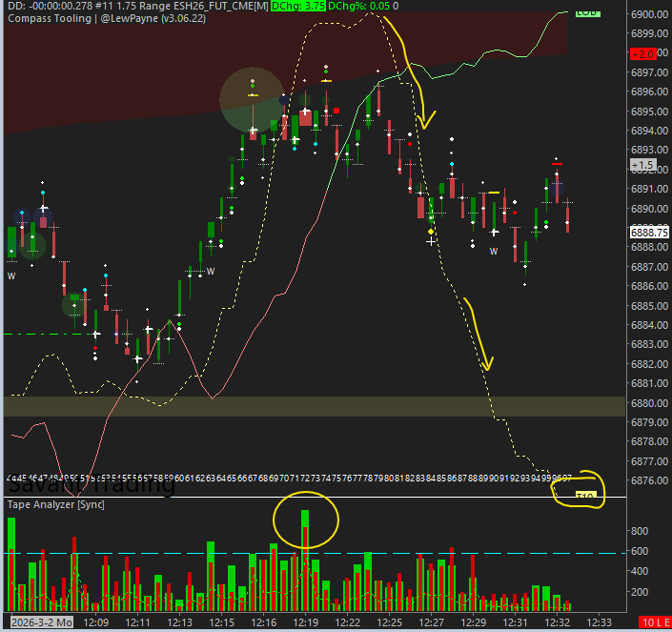Click the 6883.00 price scale label

click(649, 344)
